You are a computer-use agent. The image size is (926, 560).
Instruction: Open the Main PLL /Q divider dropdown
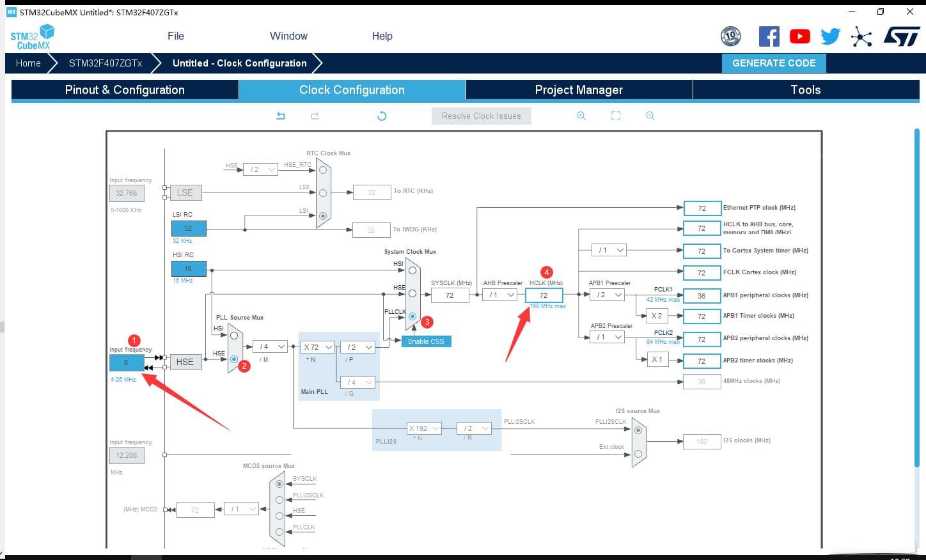click(x=357, y=382)
